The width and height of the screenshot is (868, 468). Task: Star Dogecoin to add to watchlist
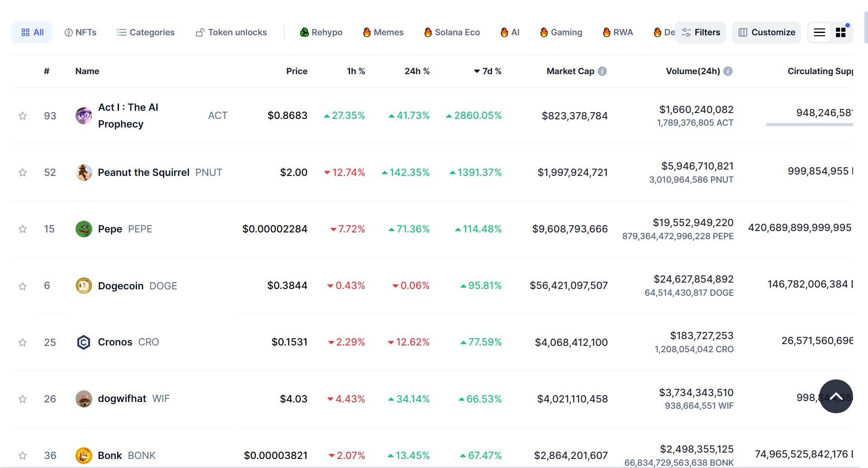tap(23, 286)
